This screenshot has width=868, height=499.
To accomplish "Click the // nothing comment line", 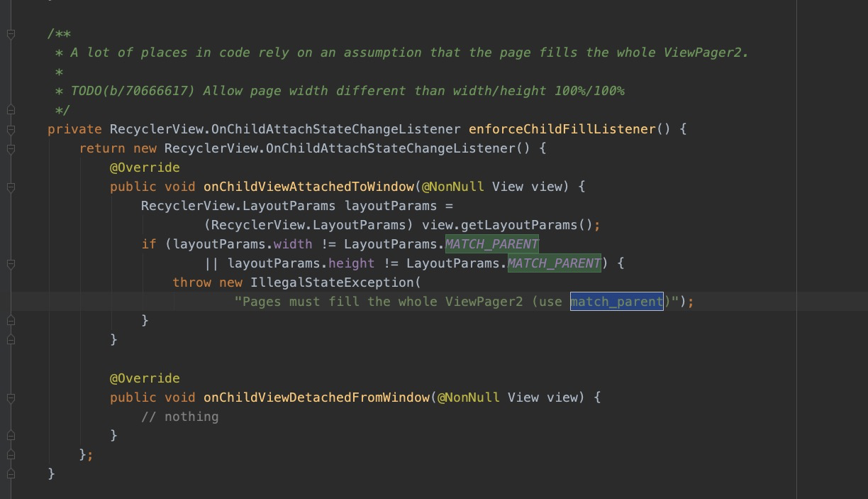I will coord(181,417).
